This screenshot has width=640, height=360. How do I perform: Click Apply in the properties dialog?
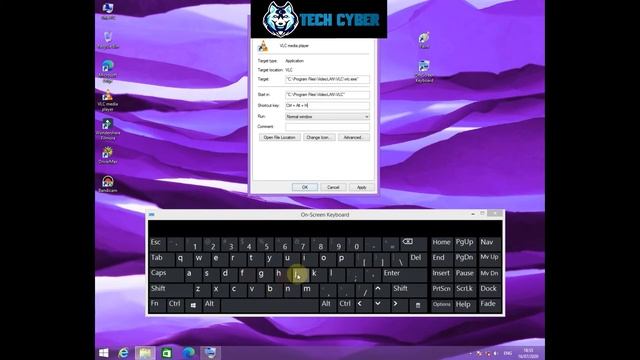click(x=362, y=187)
